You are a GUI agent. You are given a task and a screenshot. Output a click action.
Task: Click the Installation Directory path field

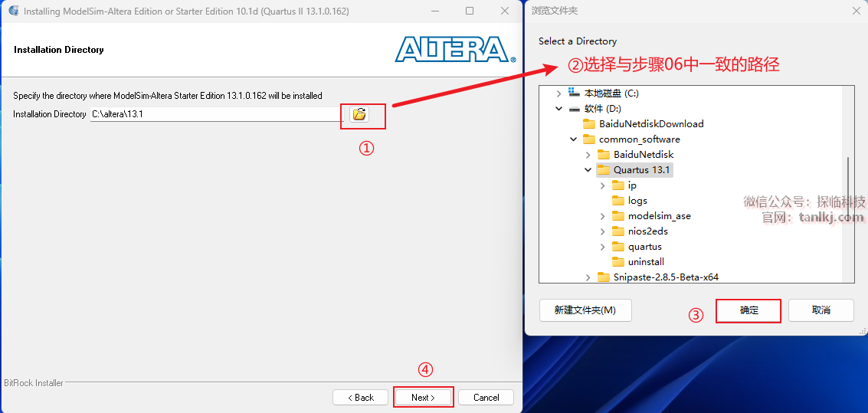[217, 115]
